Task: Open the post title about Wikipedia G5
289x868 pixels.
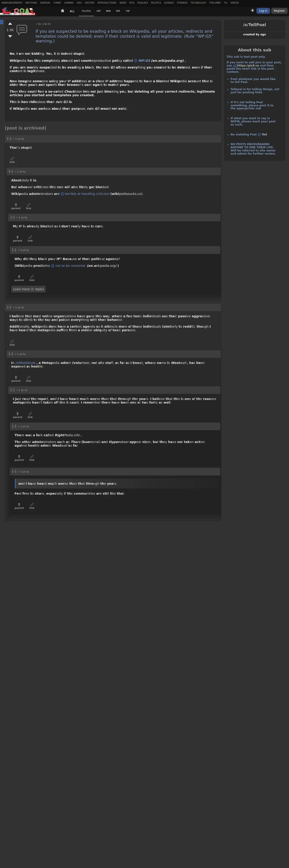Action: pos(124,36)
